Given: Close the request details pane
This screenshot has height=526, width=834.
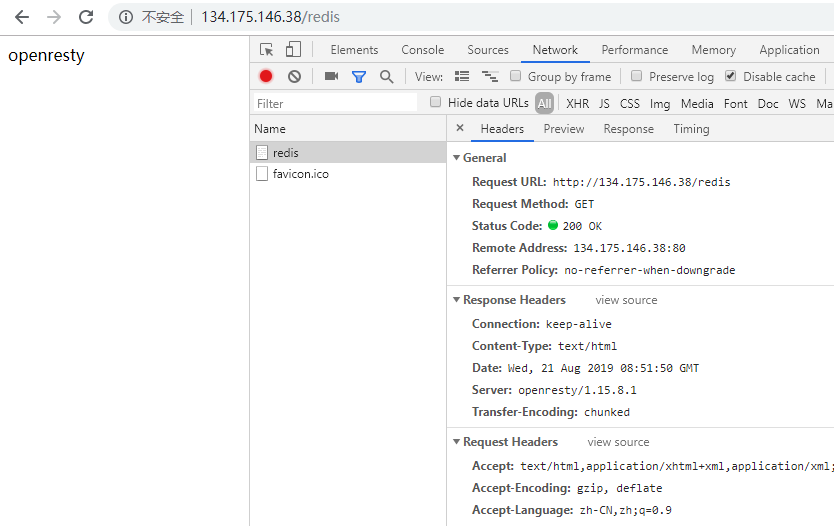Looking at the screenshot, I should pos(460,128).
